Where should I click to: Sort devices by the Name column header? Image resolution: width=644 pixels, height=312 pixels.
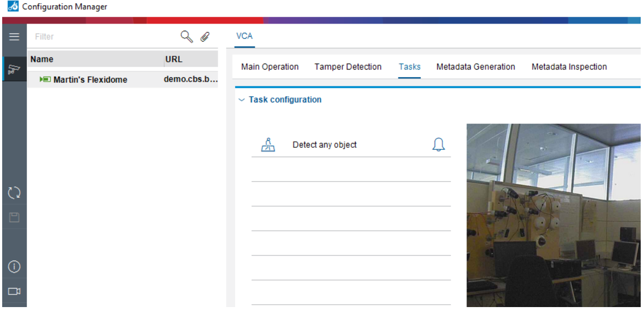[x=94, y=59]
